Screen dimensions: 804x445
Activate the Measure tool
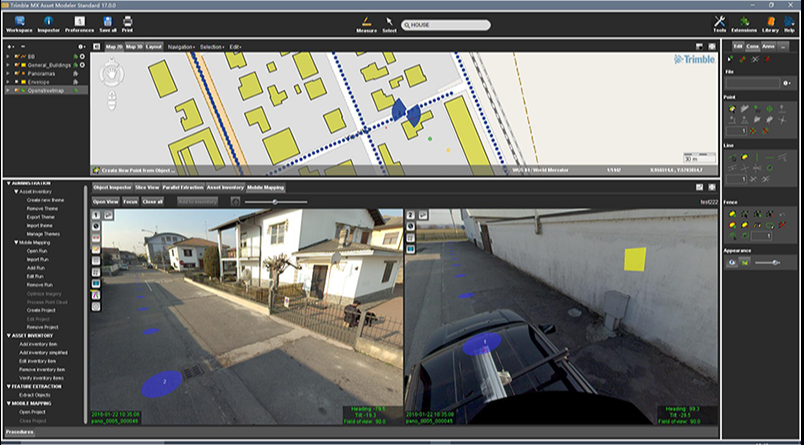pyautogui.click(x=366, y=24)
